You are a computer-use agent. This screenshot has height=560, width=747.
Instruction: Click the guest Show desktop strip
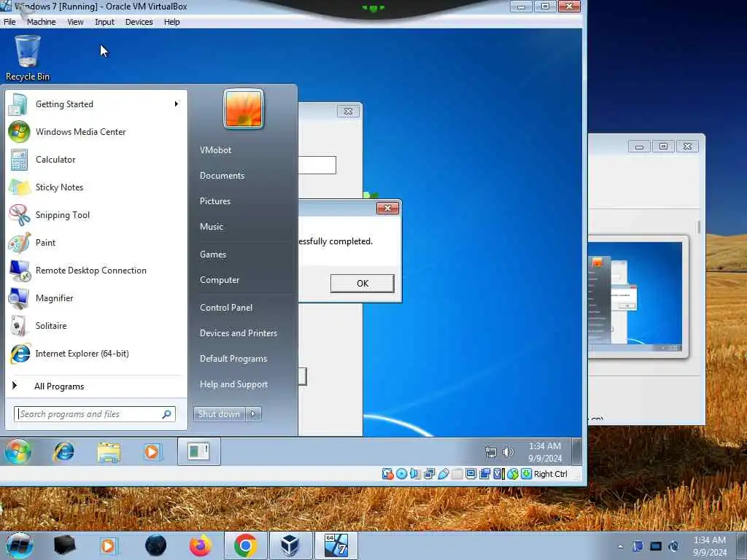[576, 451]
